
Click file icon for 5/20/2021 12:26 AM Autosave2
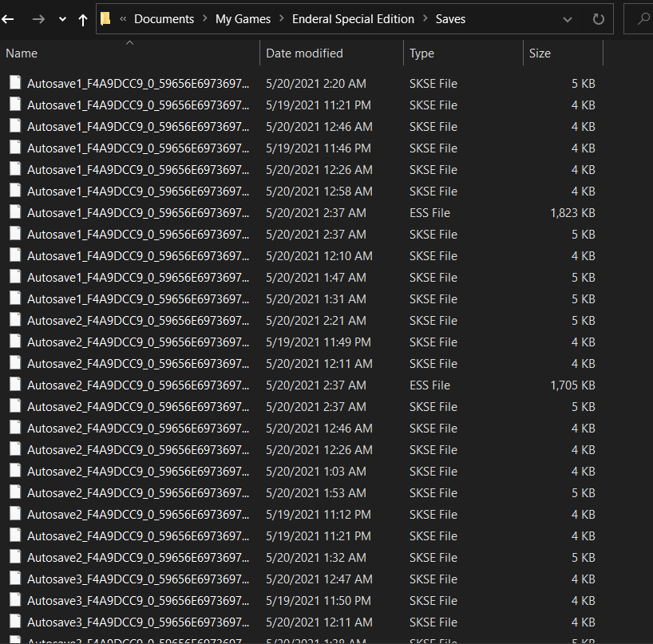15,448
